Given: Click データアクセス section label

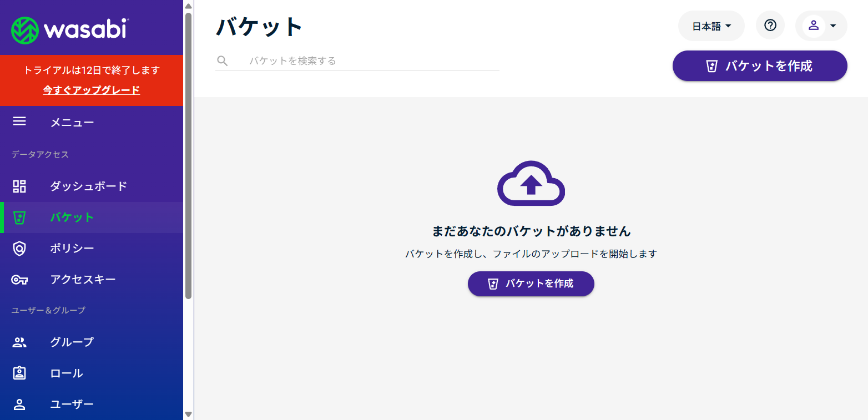Looking at the screenshot, I should 40,154.
